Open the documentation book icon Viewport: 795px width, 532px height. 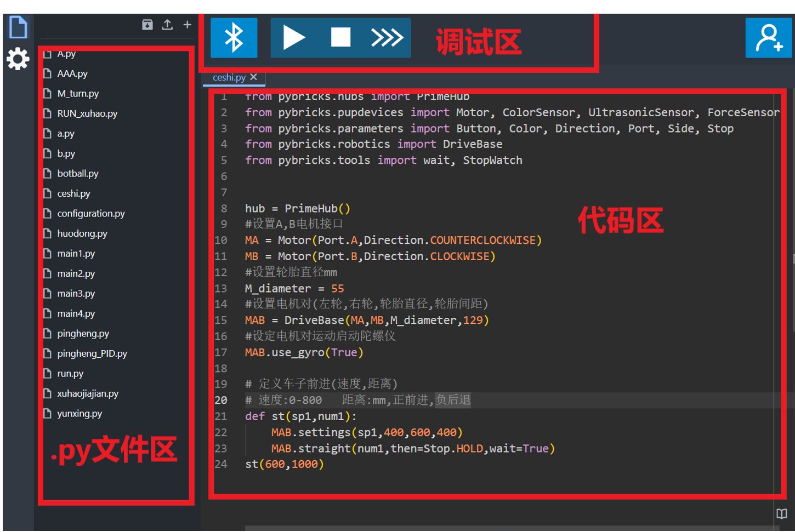(x=782, y=514)
